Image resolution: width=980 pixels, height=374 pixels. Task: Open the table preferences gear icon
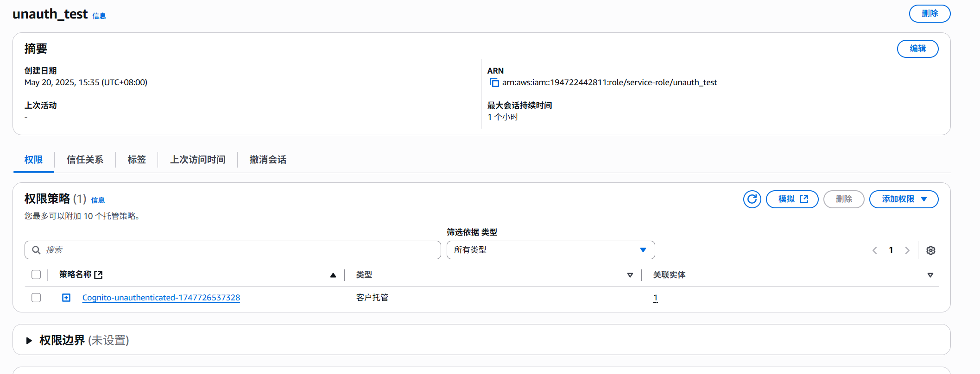point(930,250)
